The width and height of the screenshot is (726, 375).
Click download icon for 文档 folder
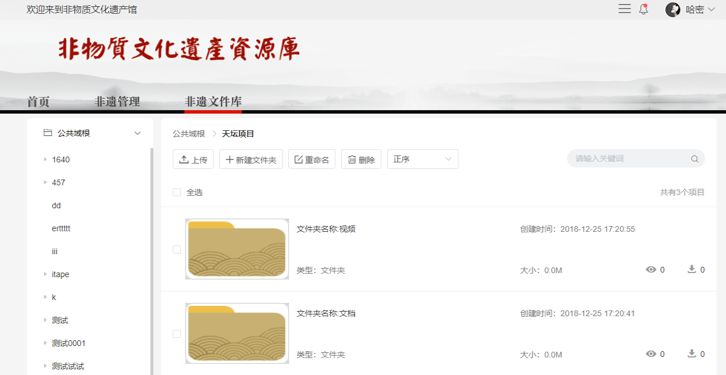tap(692, 353)
